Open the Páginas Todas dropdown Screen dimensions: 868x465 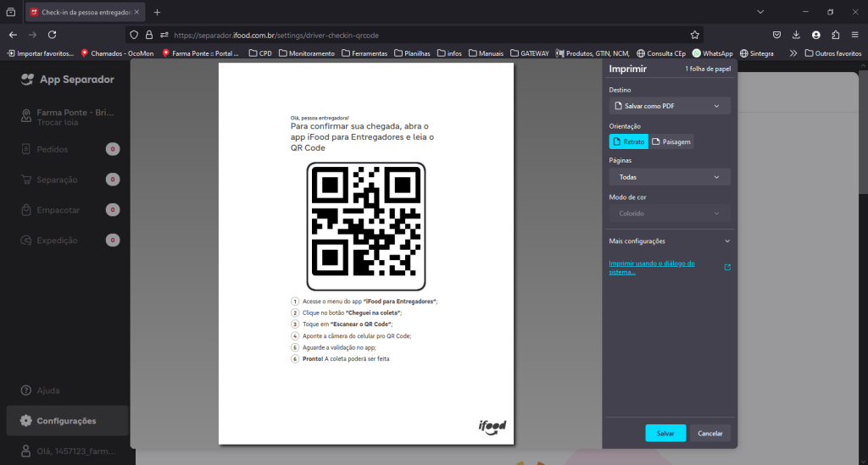click(x=670, y=177)
